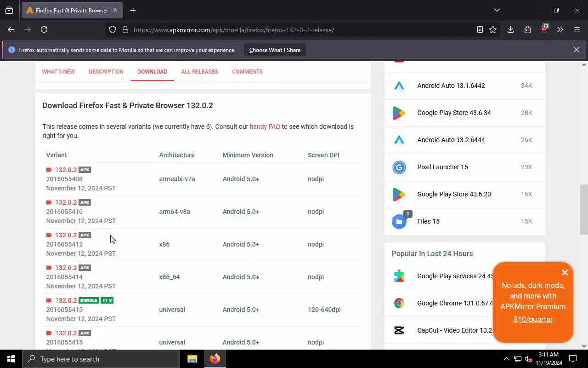
Task: Bookmark this page with star icon
Action: 493,30
